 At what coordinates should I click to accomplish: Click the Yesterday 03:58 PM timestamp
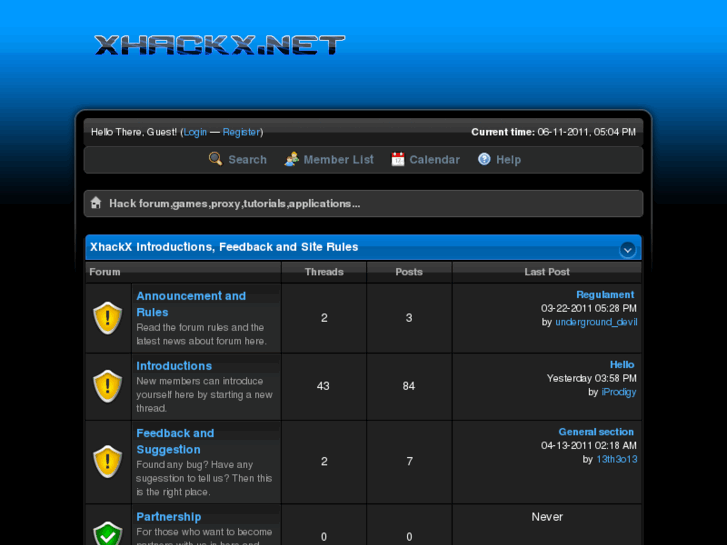click(x=592, y=378)
